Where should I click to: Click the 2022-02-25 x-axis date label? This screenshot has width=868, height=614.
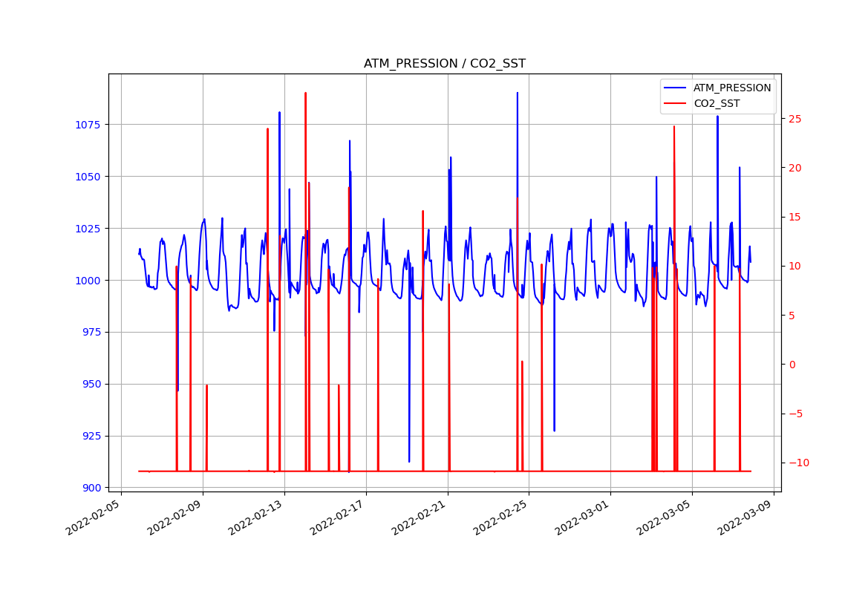[x=502, y=517]
